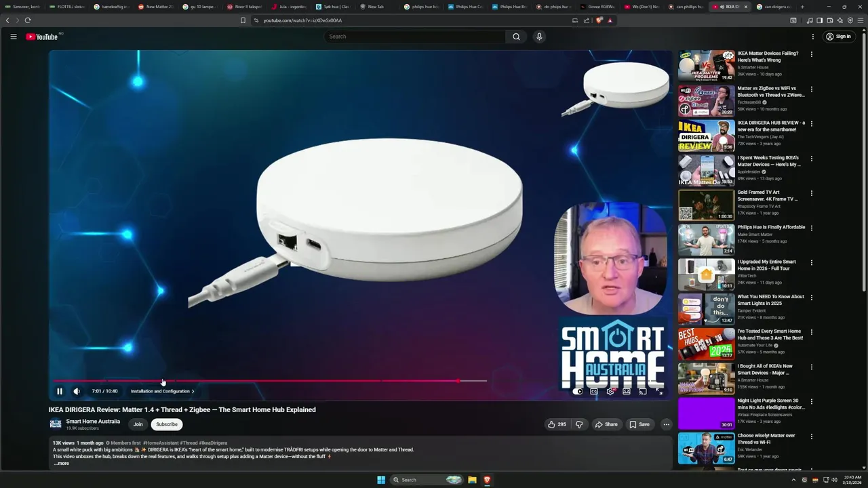Switch to the can dirigera tab
The width and height of the screenshot is (868, 488).
click(773, 7)
